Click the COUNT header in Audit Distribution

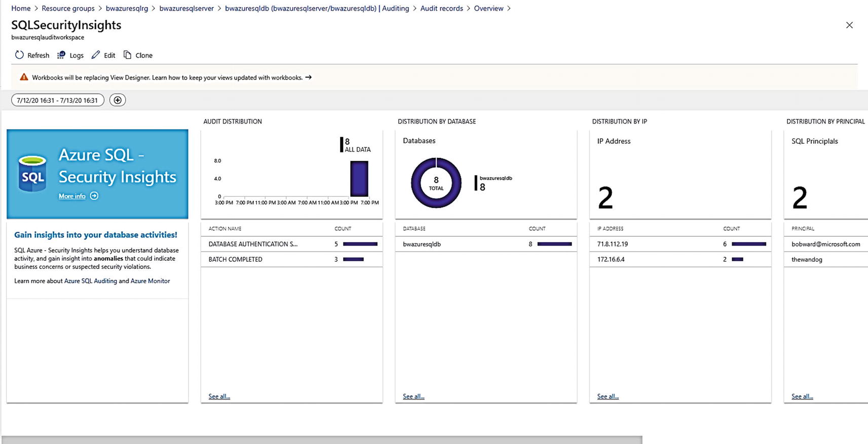coord(343,229)
